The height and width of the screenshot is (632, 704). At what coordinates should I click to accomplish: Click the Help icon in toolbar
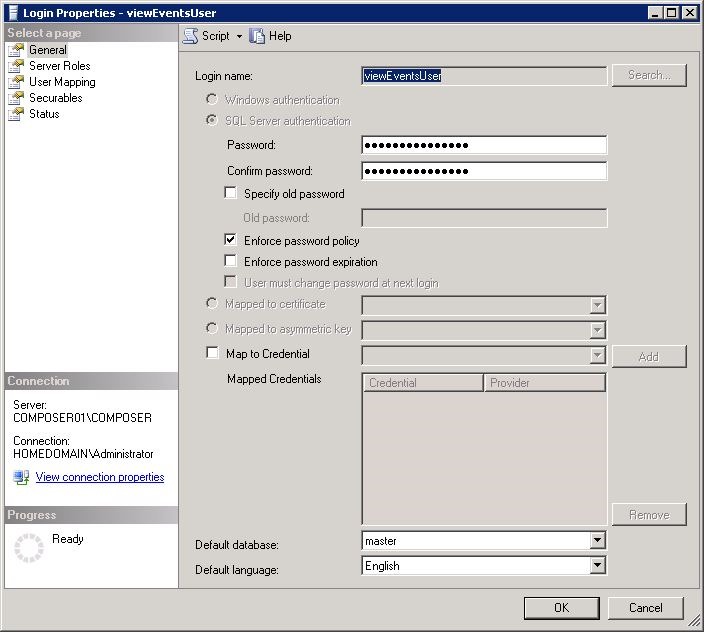point(258,36)
